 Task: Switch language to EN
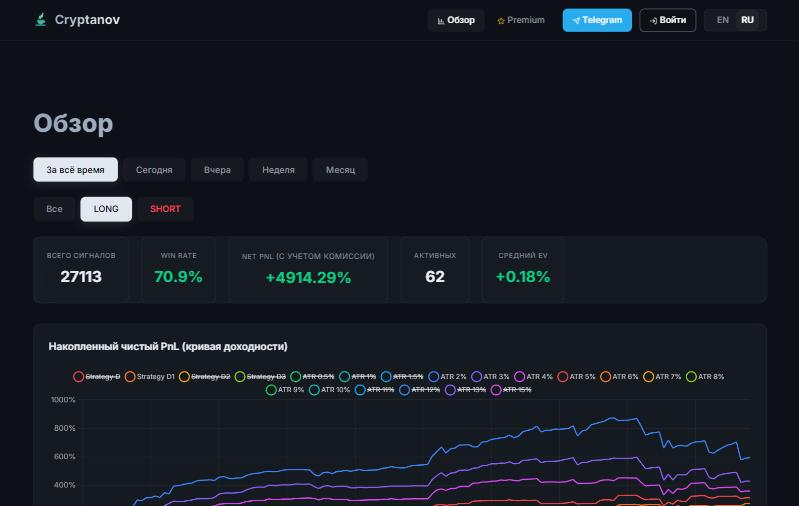point(722,20)
